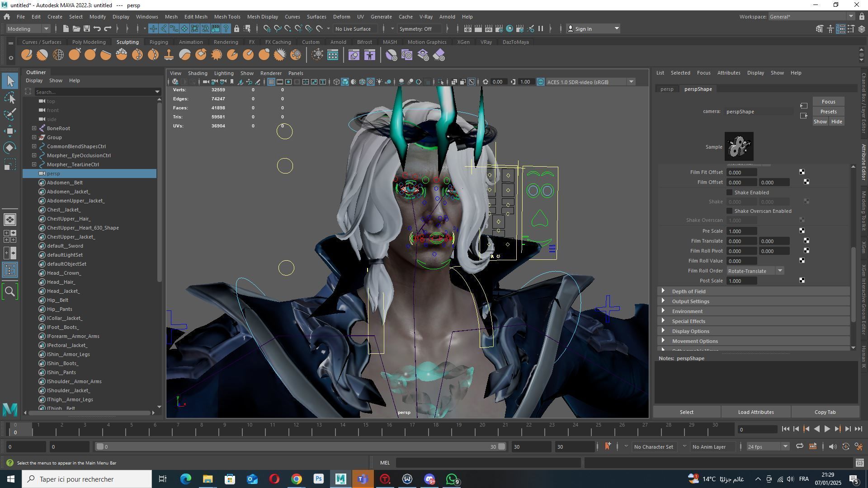Click the open scene folder icon
The image size is (868, 488).
(x=76, y=29)
